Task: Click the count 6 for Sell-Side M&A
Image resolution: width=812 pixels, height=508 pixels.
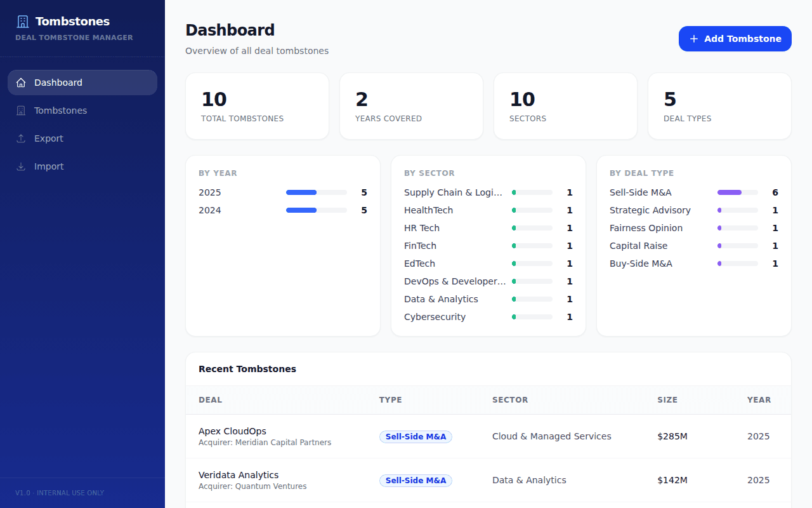Action: (x=775, y=192)
